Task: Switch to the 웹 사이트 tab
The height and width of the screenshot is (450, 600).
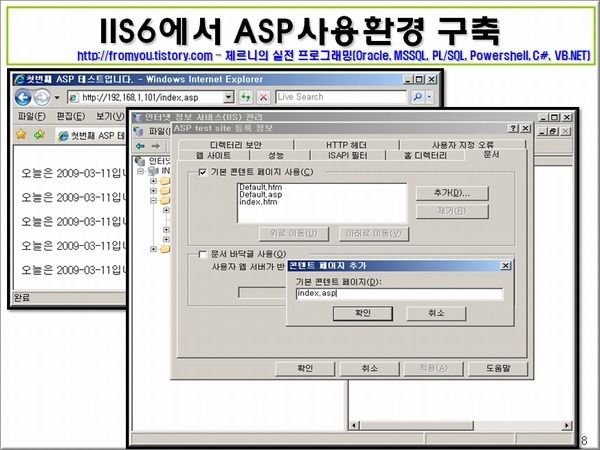Action: (214, 155)
